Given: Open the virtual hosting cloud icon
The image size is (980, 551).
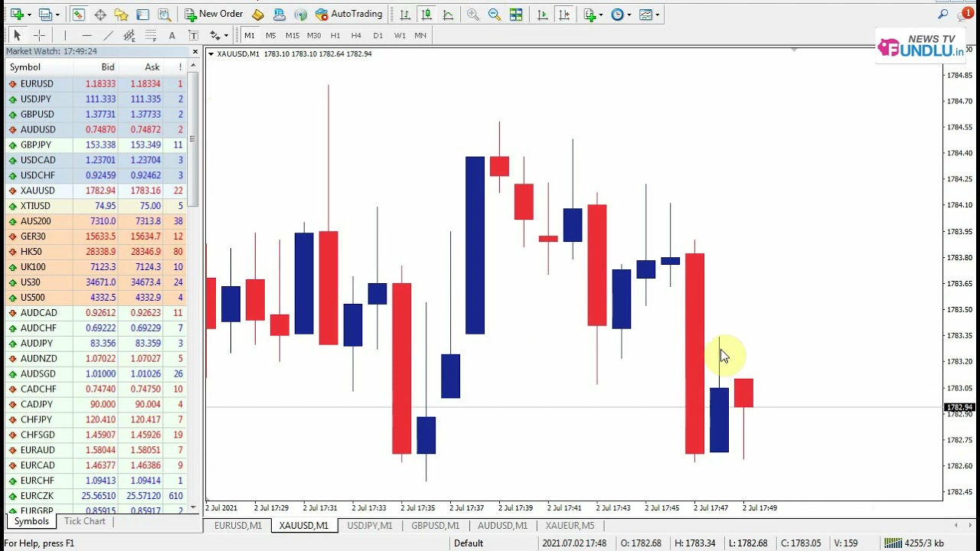Looking at the screenshot, I should [279, 14].
